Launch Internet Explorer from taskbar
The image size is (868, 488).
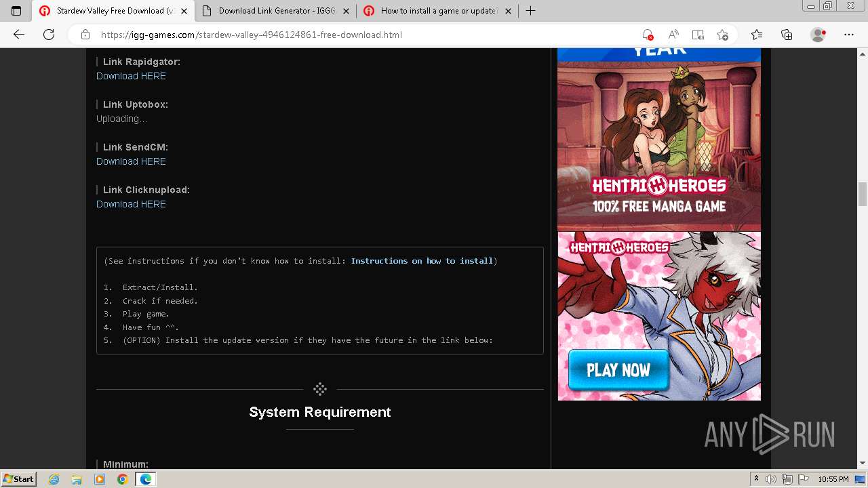click(x=54, y=479)
